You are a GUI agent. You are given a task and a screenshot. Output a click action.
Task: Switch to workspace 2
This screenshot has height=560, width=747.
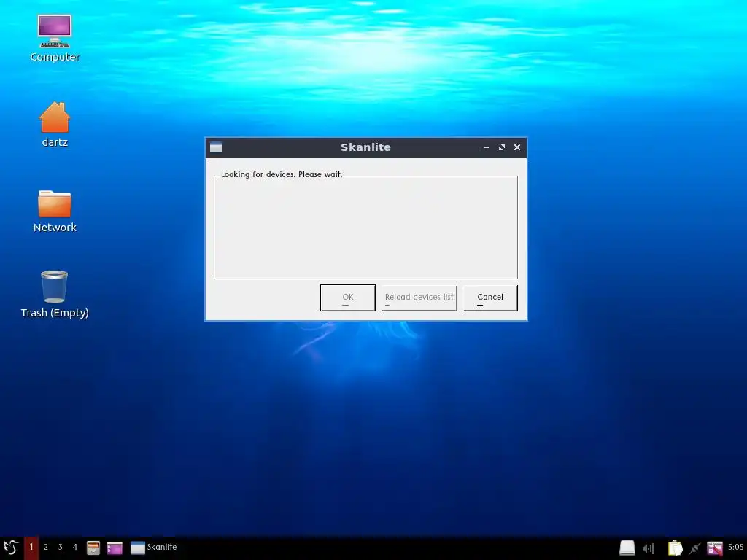(x=46, y=547)
